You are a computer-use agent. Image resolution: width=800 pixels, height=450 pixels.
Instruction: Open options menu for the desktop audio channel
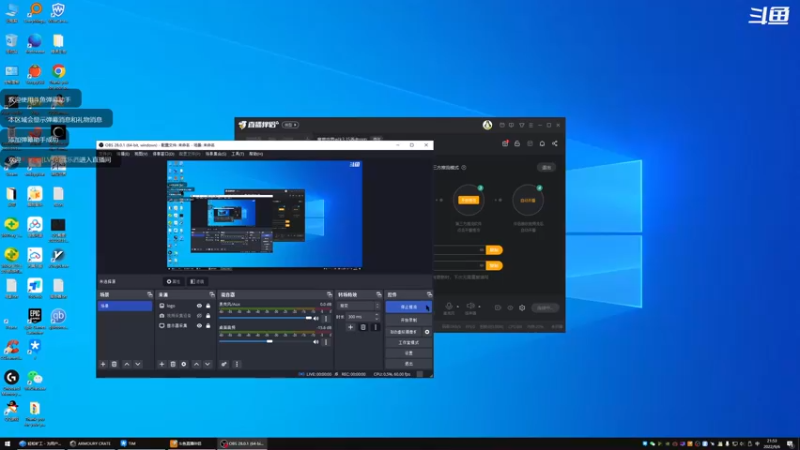(326, 342)
